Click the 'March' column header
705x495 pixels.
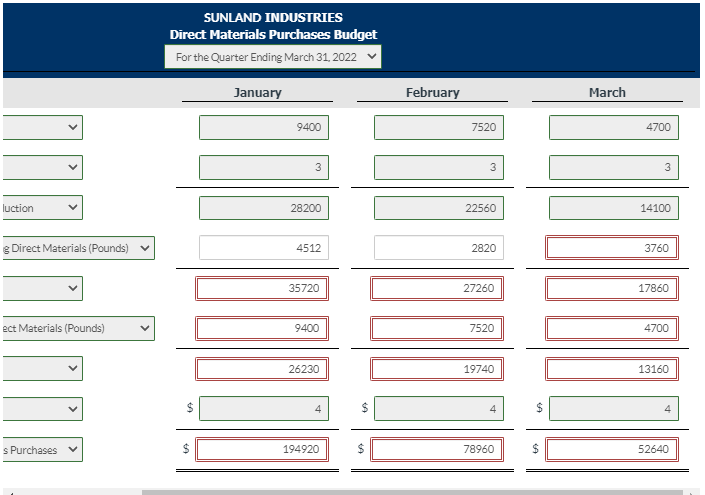point(607,92)
